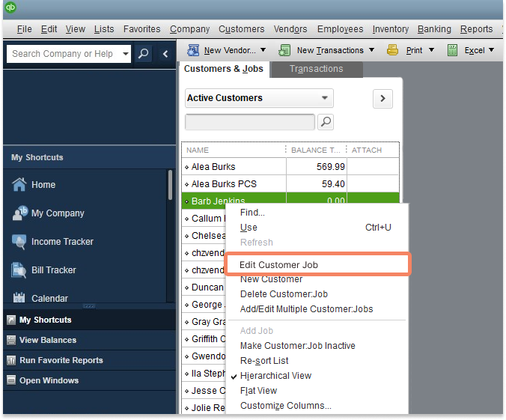Screen dimensions: 506x420
Task: Click the Print printer icon
Action: tap(392, 50)
